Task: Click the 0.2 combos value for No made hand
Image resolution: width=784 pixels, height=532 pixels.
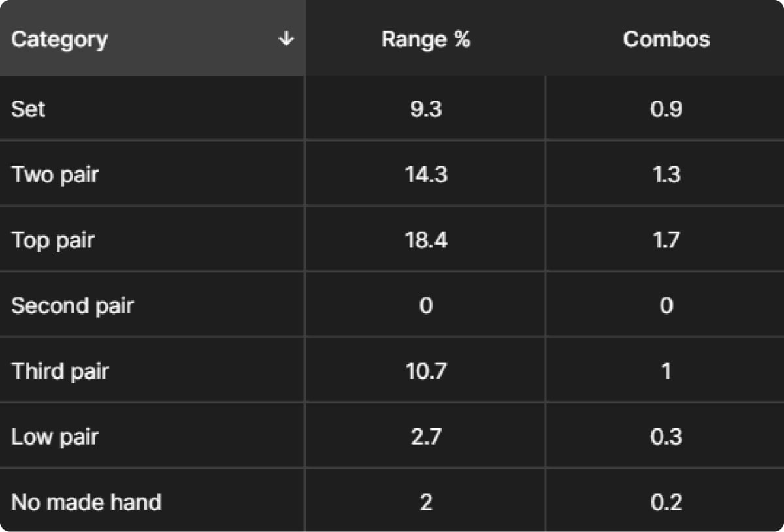Action: click(x=666, y=501)
